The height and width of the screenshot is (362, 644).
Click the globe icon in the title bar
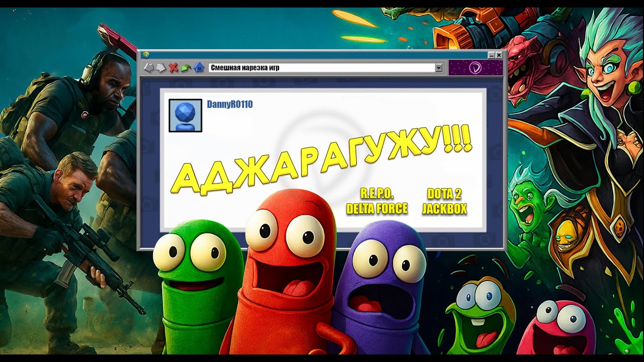[x=146, y=55]
